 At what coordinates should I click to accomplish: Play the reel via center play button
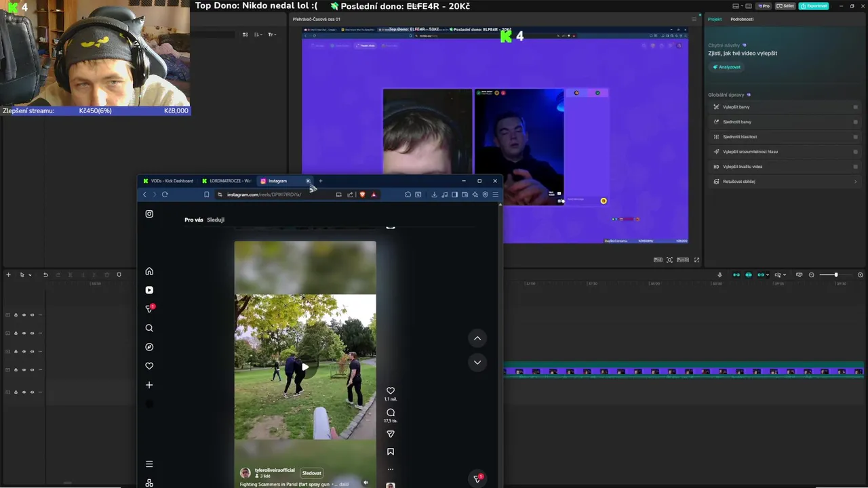(x=305, y=367)
